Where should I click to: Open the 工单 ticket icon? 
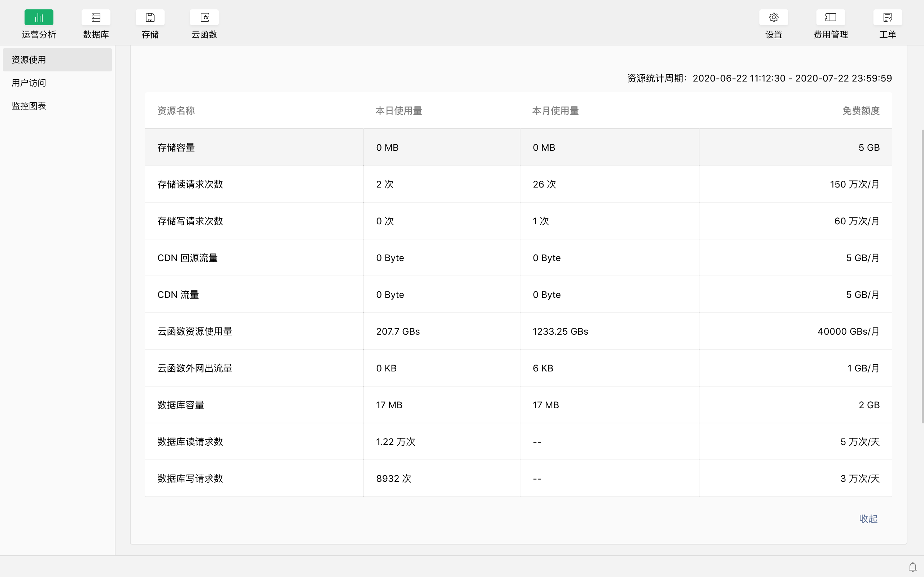[887, 18]
